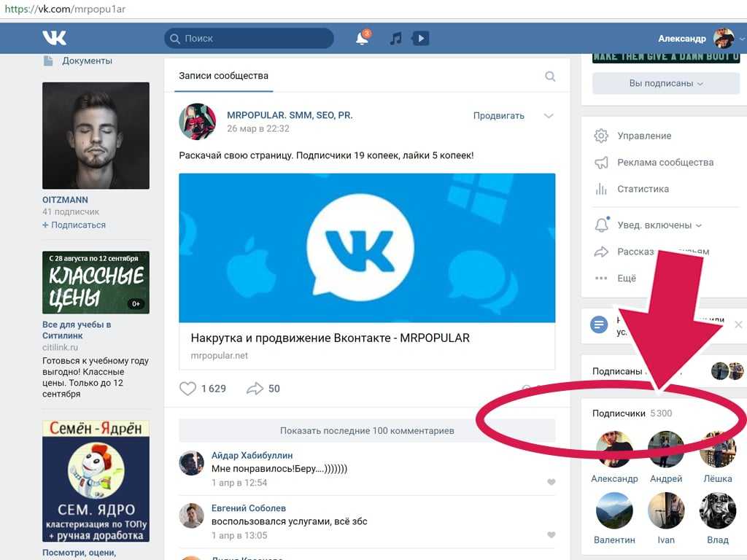Viewport: 747px width, 560px height.
Task: Open Реклама сообщества
Action: [665, 163]
